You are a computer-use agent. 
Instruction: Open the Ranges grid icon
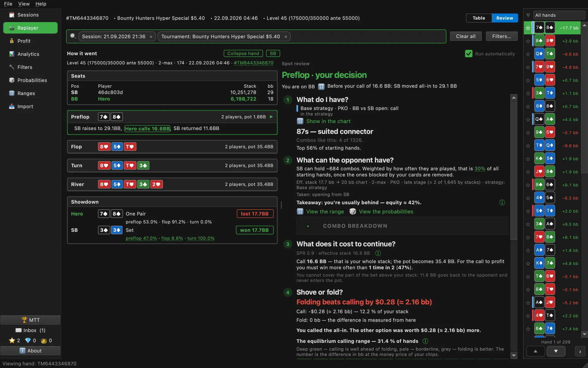(x=12, y=93)
